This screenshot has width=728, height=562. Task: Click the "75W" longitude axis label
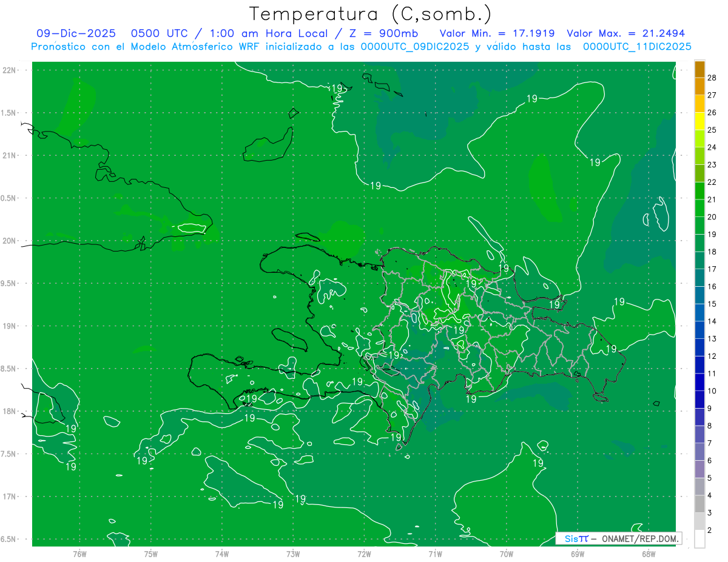pos(151,554)
